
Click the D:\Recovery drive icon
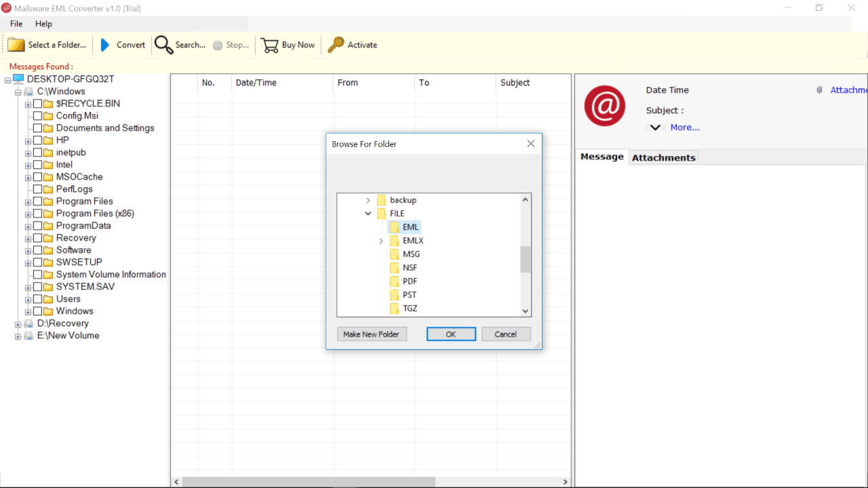(28, 323)
